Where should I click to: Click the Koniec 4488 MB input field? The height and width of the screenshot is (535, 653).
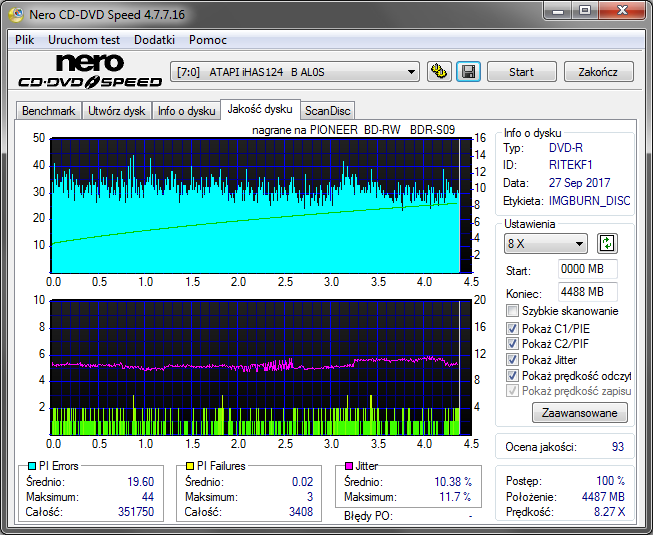[x=588, y=292]
